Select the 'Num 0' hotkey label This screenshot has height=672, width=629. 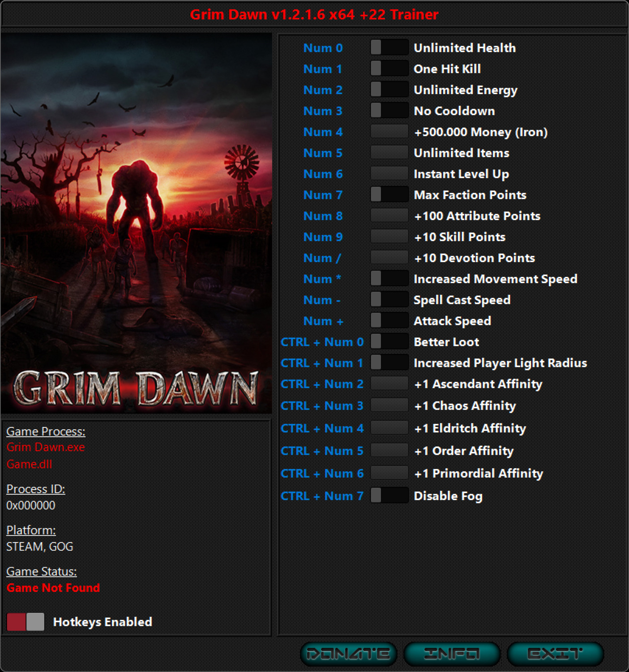(323, 48)
